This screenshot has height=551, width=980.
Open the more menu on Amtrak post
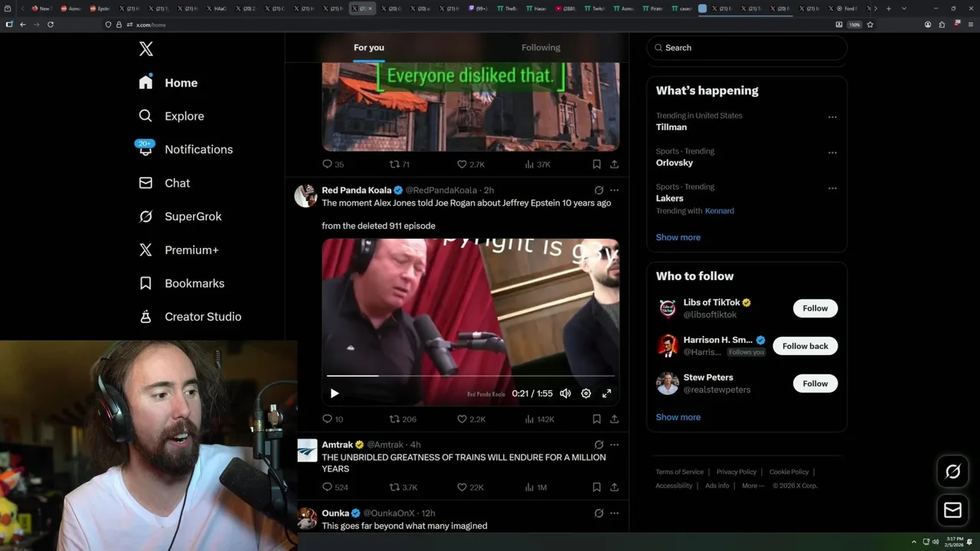pyautogui.click(x=614, y=445)
